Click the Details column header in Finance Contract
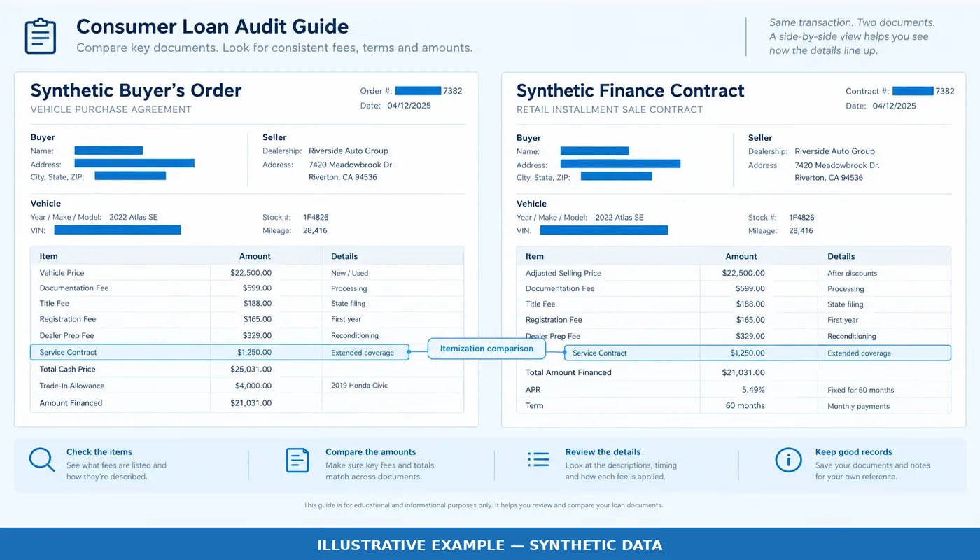This screenshot has height=560, width=980. pyautogui.click(x=841, y=256)
